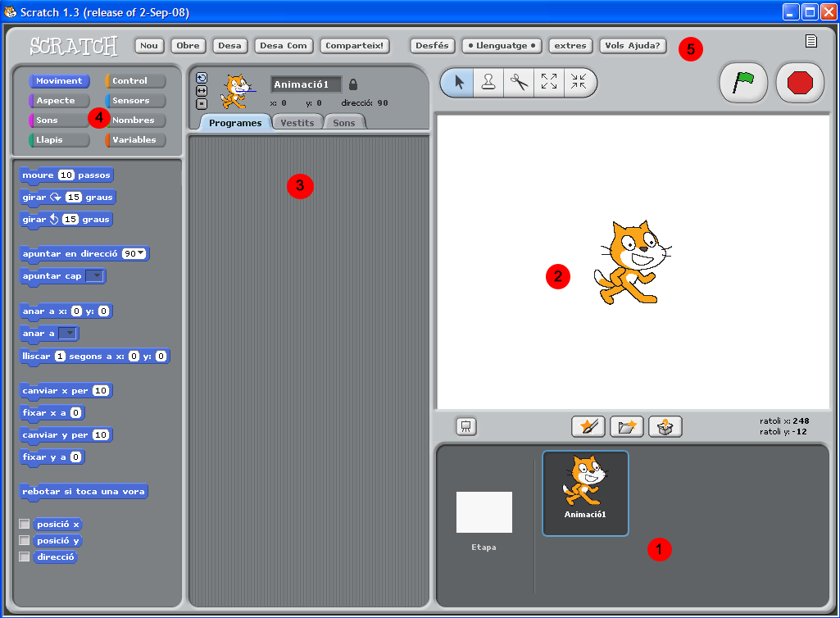Viewport: 840px width, 618px height.
Task: Click the red stop sign button
Action: coord(800,83)
